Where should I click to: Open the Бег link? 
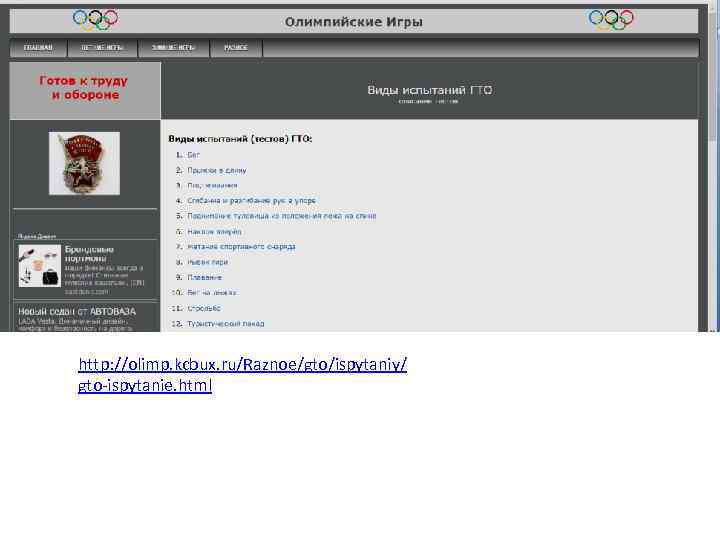click(193, 155)
